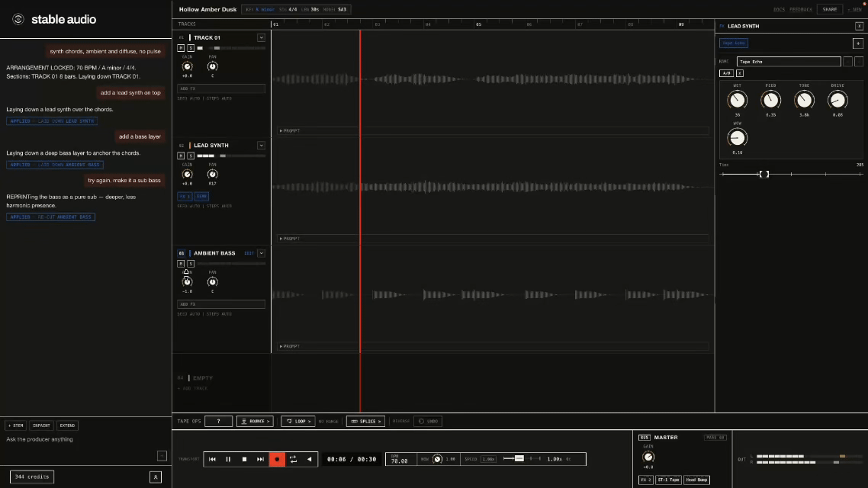Click ADD FX on TRACK 01

pyautogui.click(x=221, y=88)
